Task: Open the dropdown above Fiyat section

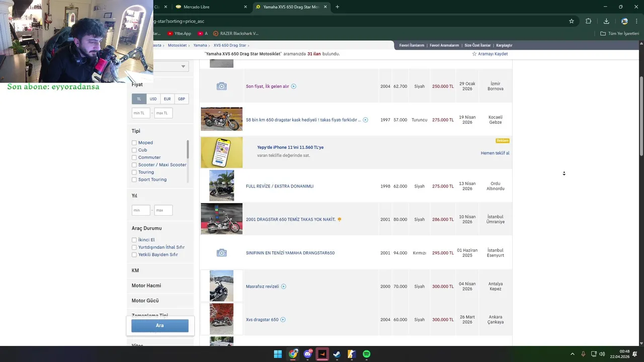Action: (171, 66)
